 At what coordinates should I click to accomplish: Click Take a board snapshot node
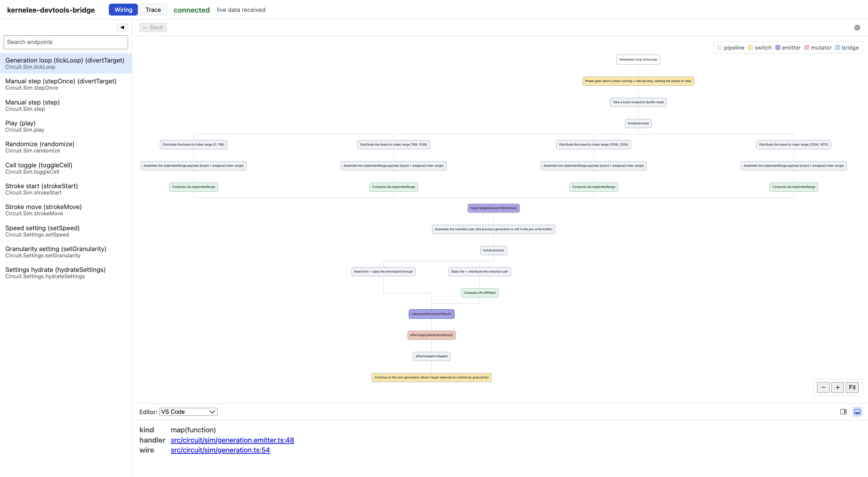pos(638,102)
